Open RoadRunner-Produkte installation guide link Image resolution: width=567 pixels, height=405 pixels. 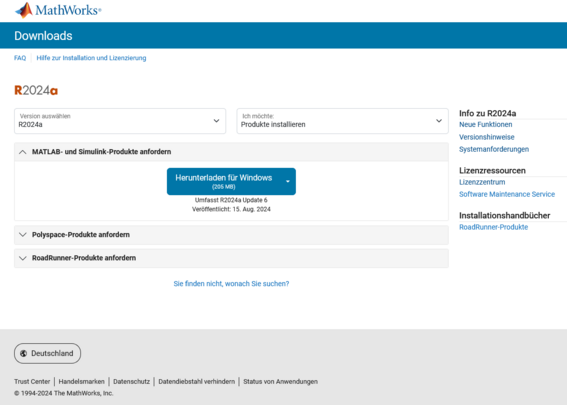494,227
